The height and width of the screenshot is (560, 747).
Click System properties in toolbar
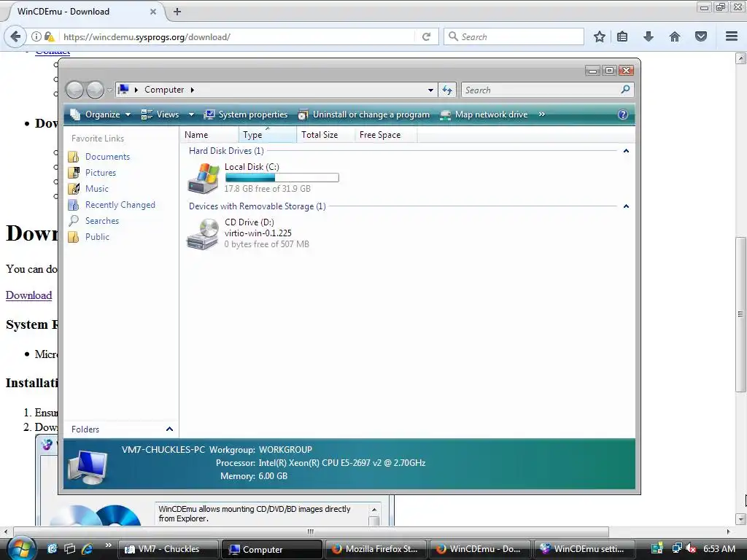pyautogui.click(x=245, y=114)
